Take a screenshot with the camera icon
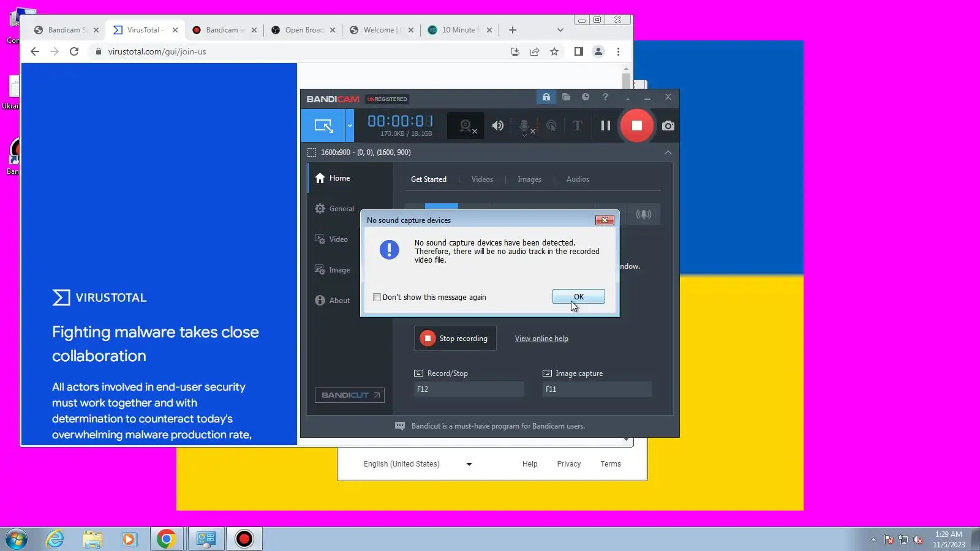980x551 pixels. (x=668, y=126)
